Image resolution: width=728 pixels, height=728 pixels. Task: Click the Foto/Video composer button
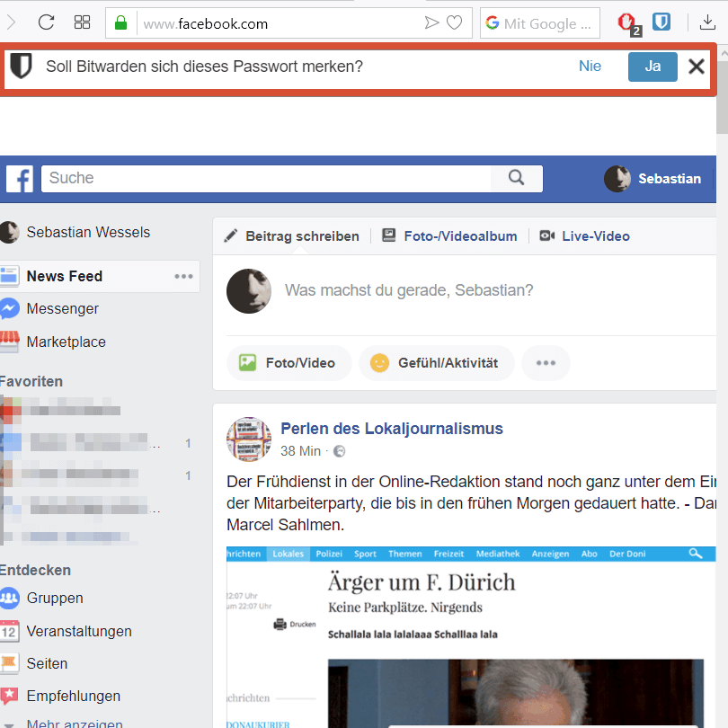[x=289, y=363]
